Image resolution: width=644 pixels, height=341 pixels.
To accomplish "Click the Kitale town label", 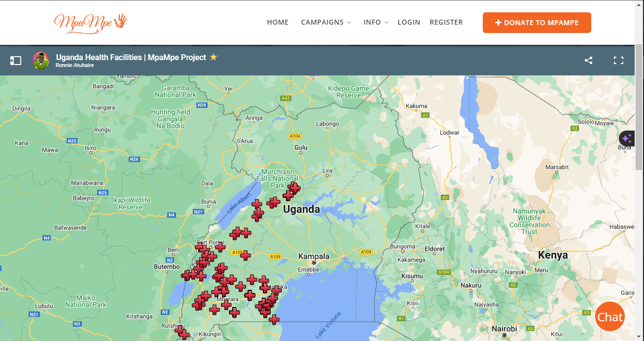I will 423,227.
